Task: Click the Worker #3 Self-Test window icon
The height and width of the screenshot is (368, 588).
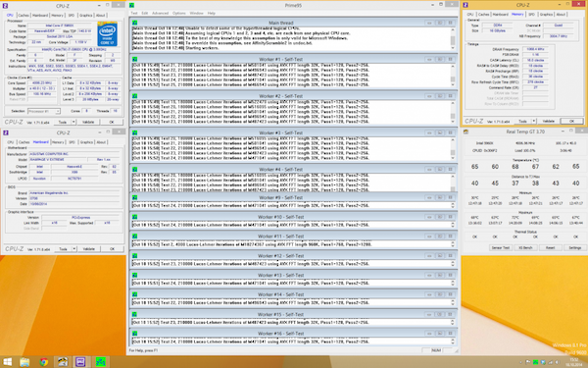Action: click(x=134, y=132)
